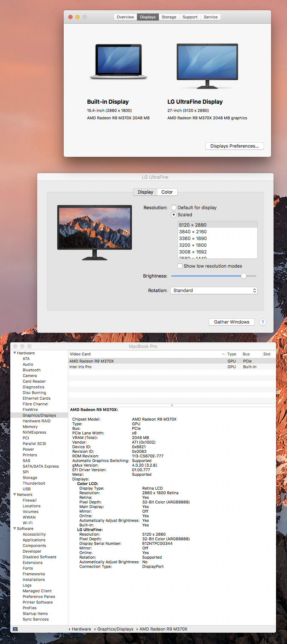The image size is (287, 644).
Task: Select Graphics/Displays in the sidebar
Action: coord(39,415)
